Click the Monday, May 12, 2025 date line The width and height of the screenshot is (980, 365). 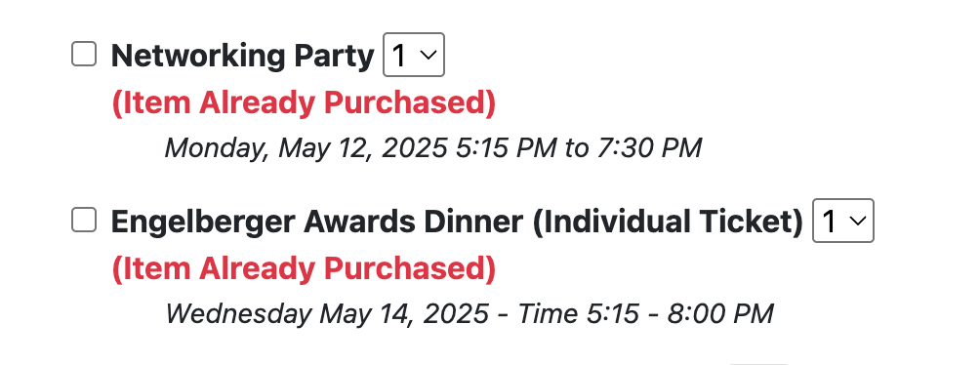[x=433, y=148]
